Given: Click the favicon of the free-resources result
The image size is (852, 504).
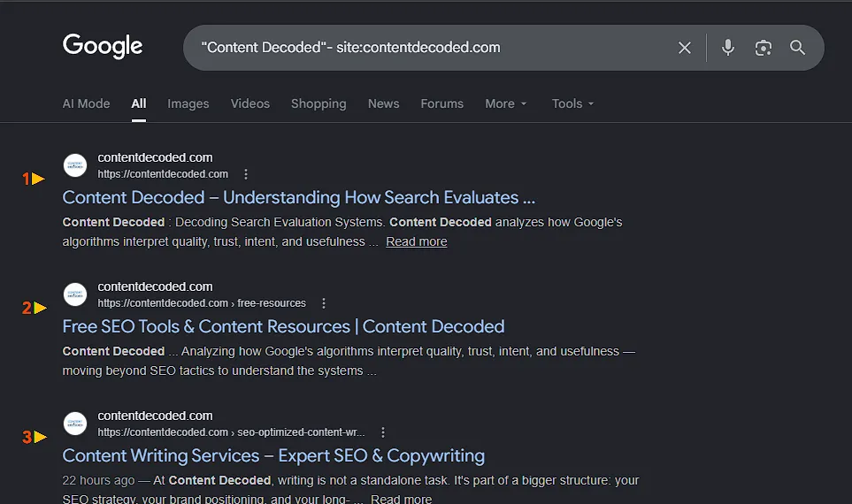Looking at the screenshot, I should click(x=75, y=294).
